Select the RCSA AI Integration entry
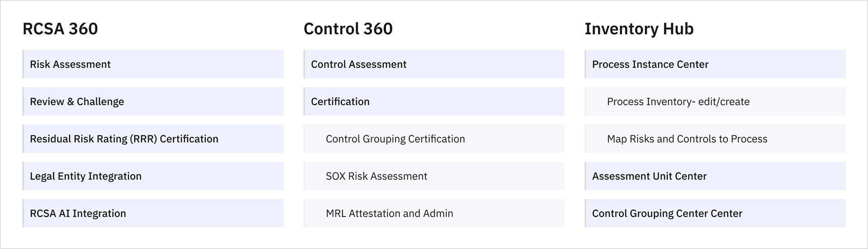 tap(78, 213)
